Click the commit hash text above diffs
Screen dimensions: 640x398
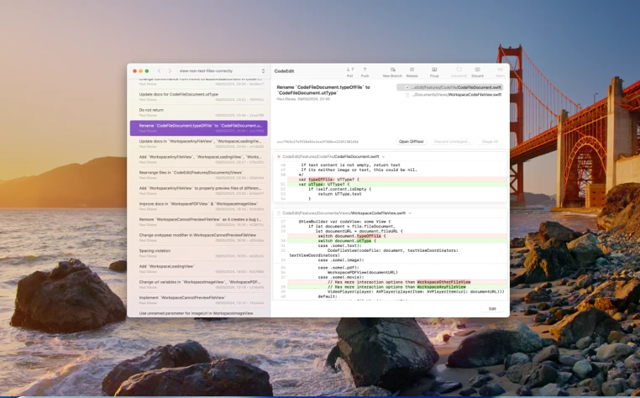[x=318, y=142]
